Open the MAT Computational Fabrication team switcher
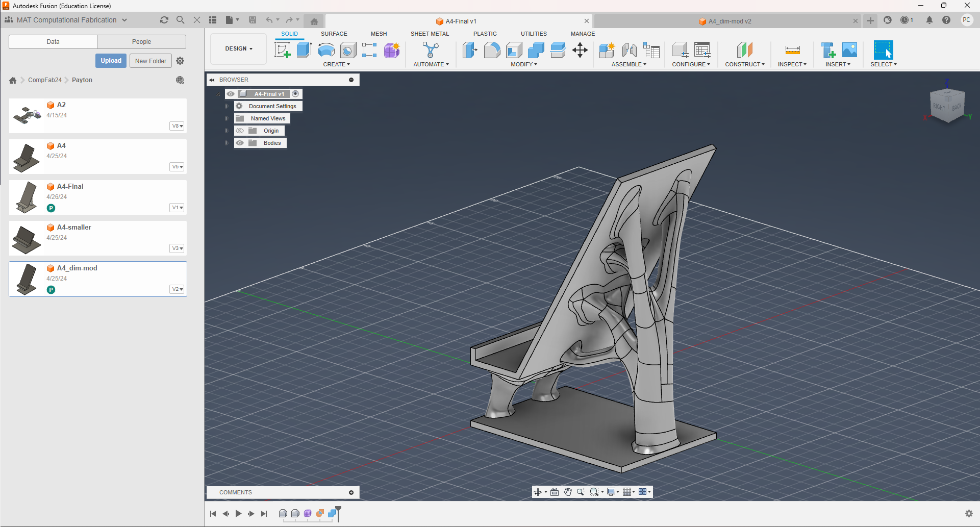This screenshot has height=527, width=980. [66, 20]
